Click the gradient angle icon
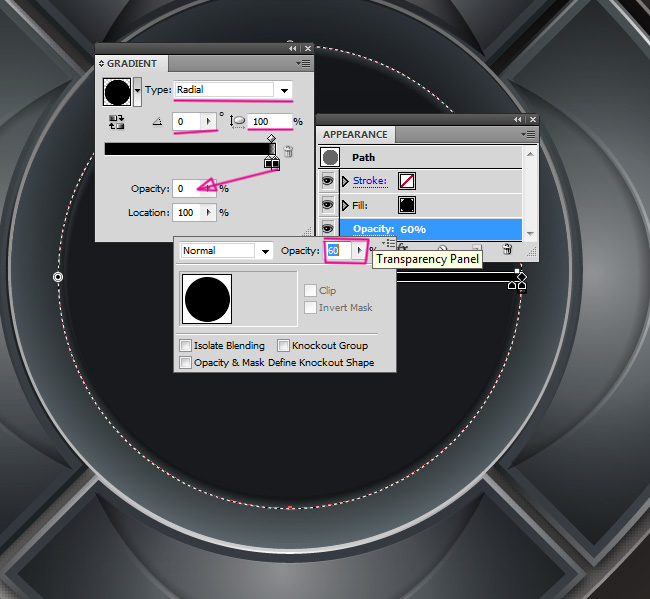Screen dimensions: 650x599 click(x=158, y=121)
